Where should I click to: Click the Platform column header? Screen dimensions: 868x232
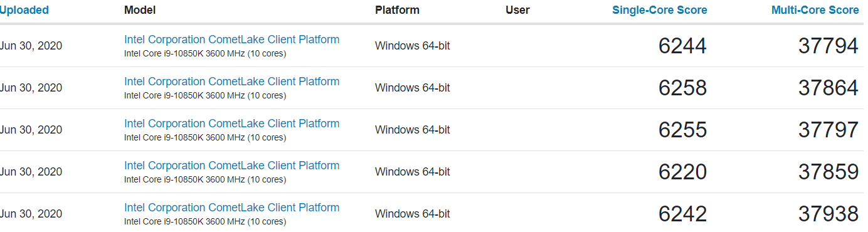397,10
